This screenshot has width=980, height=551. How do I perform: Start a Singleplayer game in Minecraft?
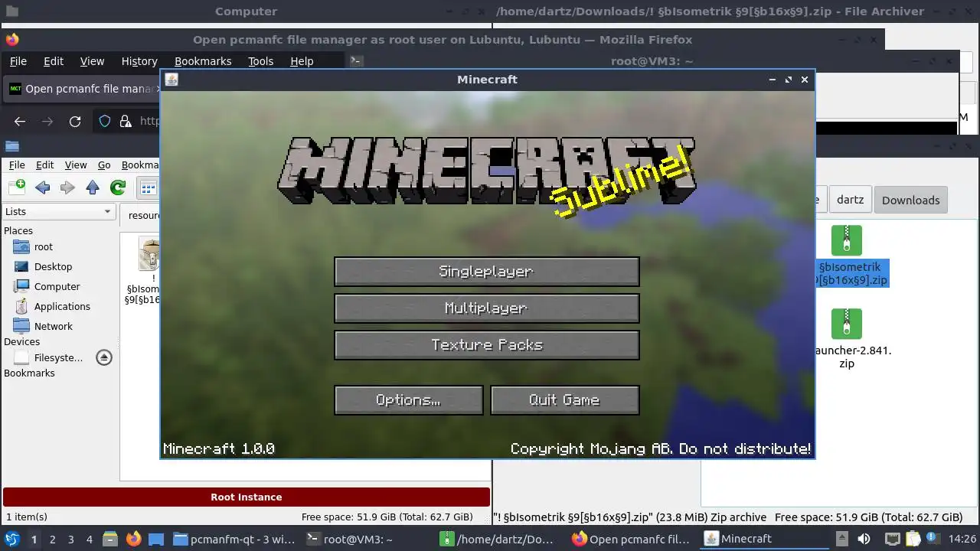pos(486,272)
